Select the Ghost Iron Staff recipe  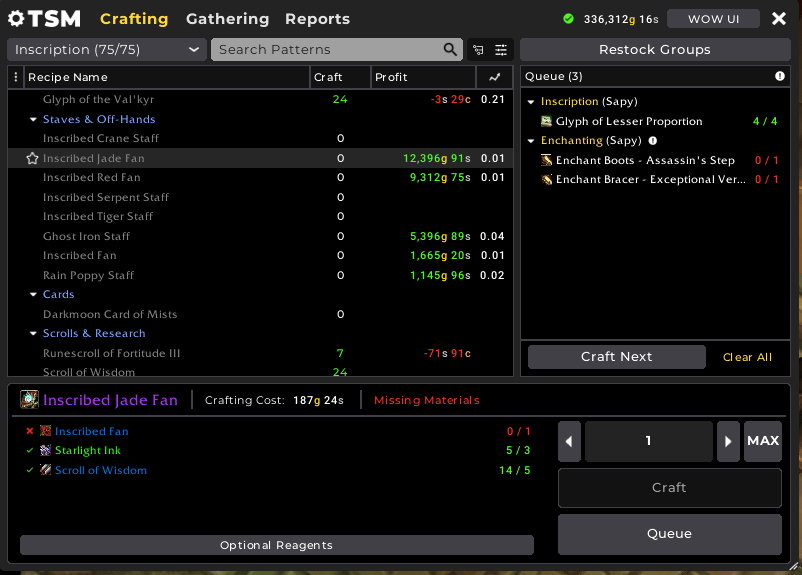click(260, 236)
